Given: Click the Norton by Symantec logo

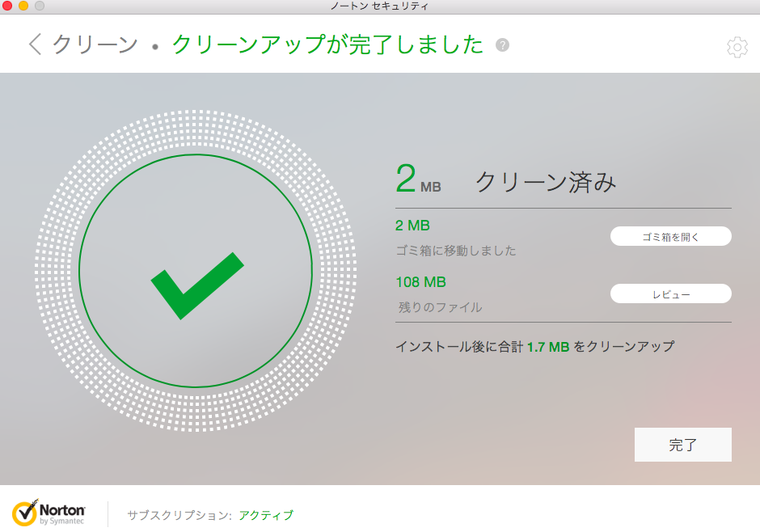Looking at the screenshot, I should pos(49,513).
